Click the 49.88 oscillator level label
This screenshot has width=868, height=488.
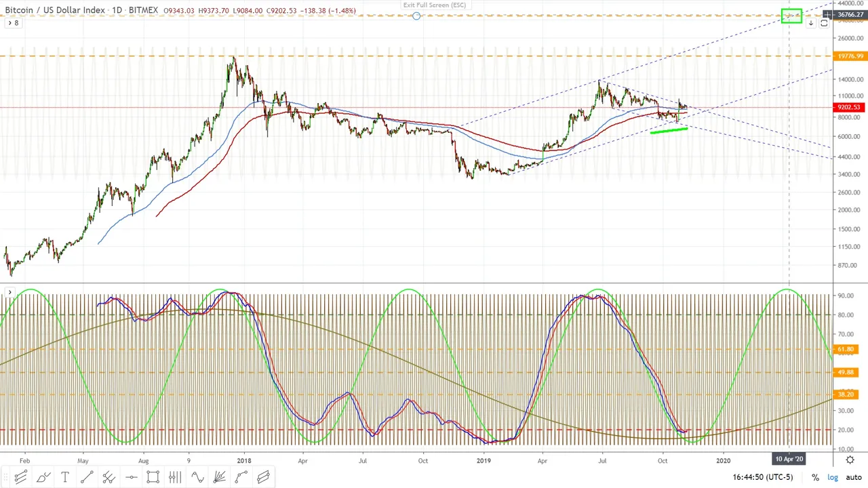pyautogui.click(x=846, y=372)
